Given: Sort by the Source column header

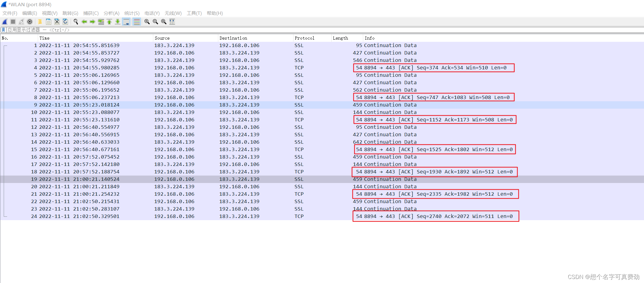Looking at the screenshot, I should (x=186, y=38).
